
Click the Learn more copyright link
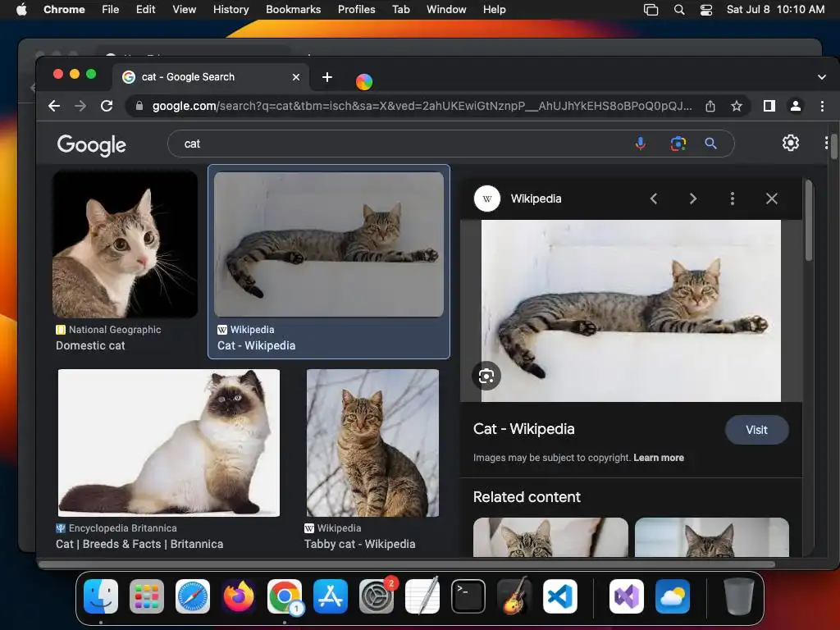(659, 458)
